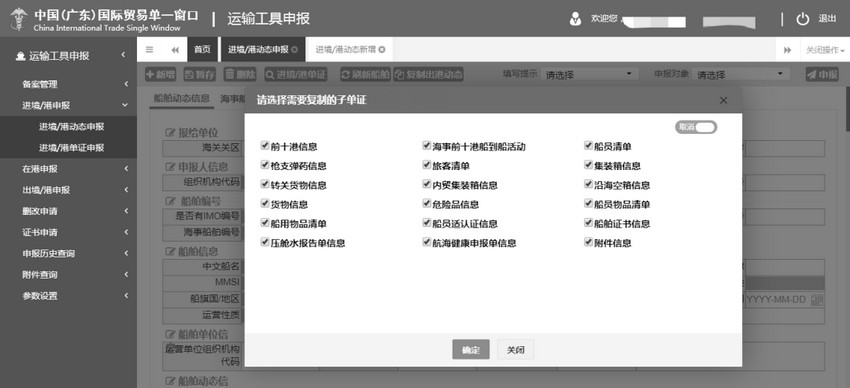Expand the 参数设置 sidebar section
The width and height of the screenshot is (850, 388).
[68, 295]
